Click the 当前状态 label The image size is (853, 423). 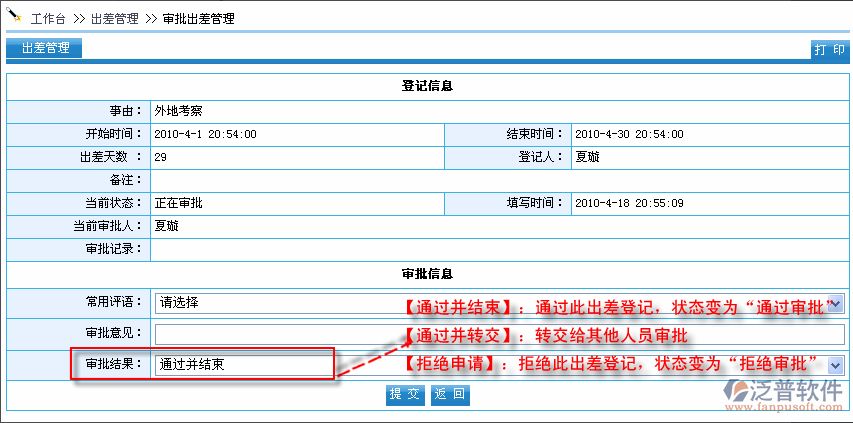coord(114,203)
